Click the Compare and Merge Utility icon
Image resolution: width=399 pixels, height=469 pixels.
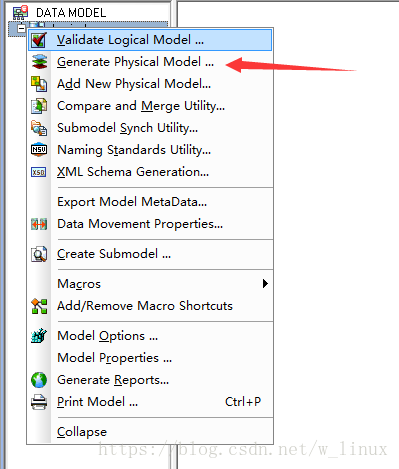pos(39,106)
